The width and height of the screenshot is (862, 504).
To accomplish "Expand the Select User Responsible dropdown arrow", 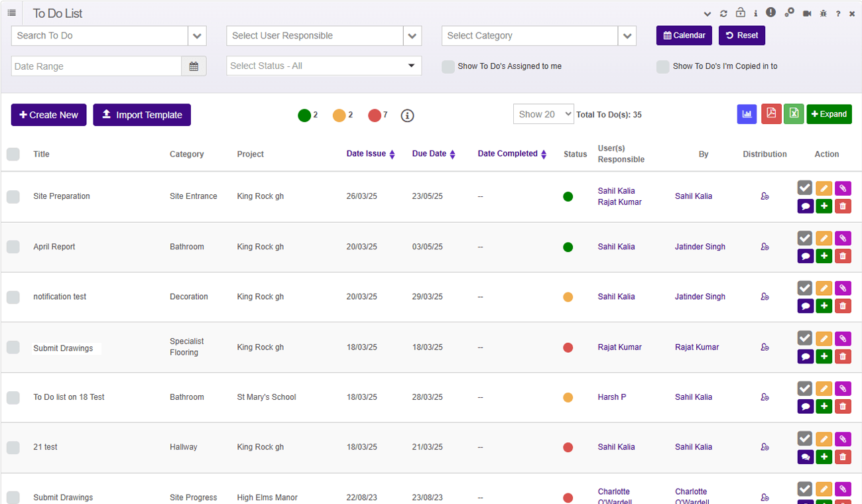I will pyautogui.click(x=412, y=36).
